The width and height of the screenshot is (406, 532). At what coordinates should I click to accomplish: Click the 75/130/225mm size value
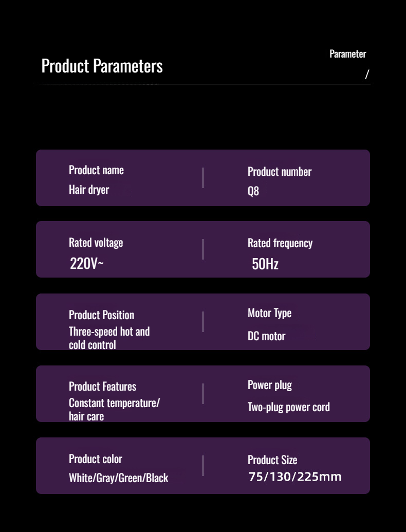[295, 477]
